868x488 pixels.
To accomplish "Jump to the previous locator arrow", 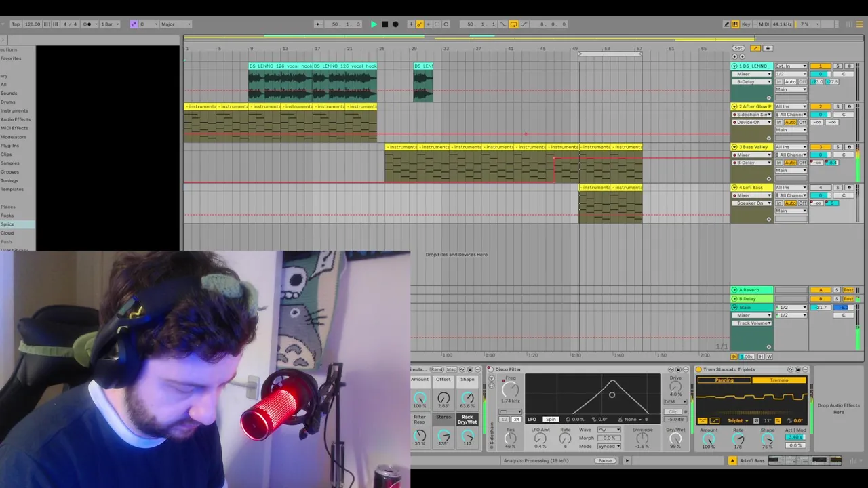I will point(735,56).
